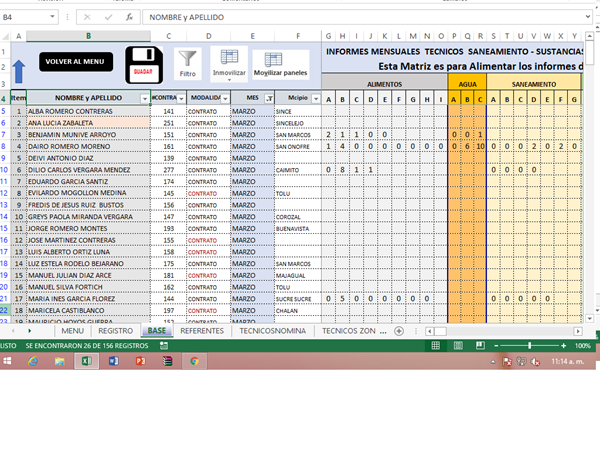Click the GUADAR floppy disk icon
Screen dimensions: 600x450
tap(144, 64)
